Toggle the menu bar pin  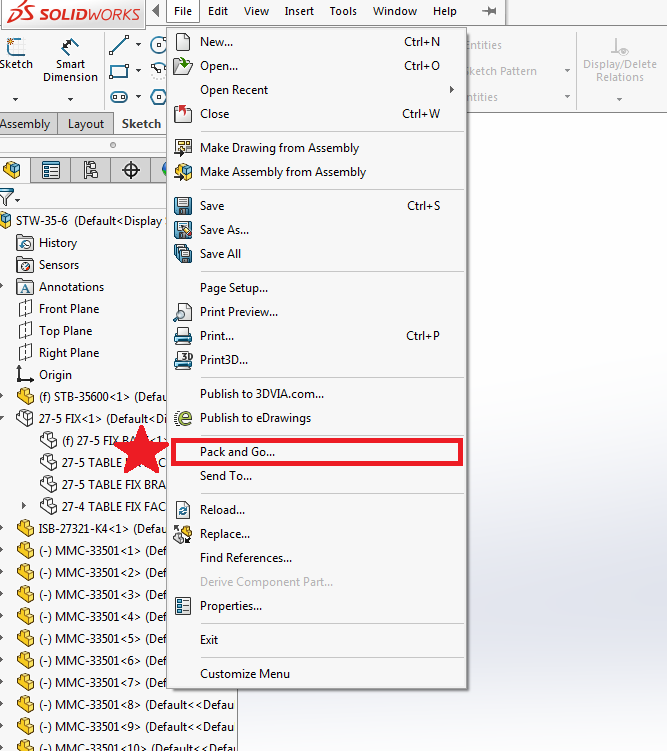click(488, 11)
